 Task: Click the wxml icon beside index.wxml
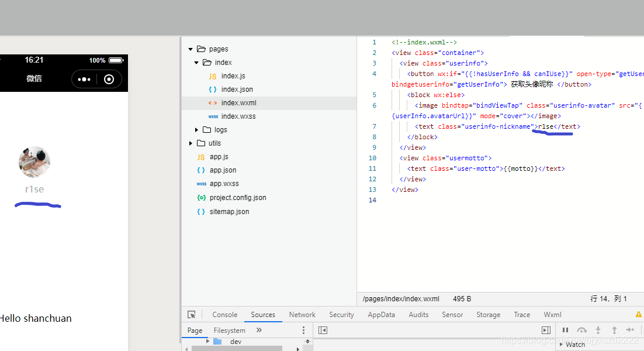(212, 103)
